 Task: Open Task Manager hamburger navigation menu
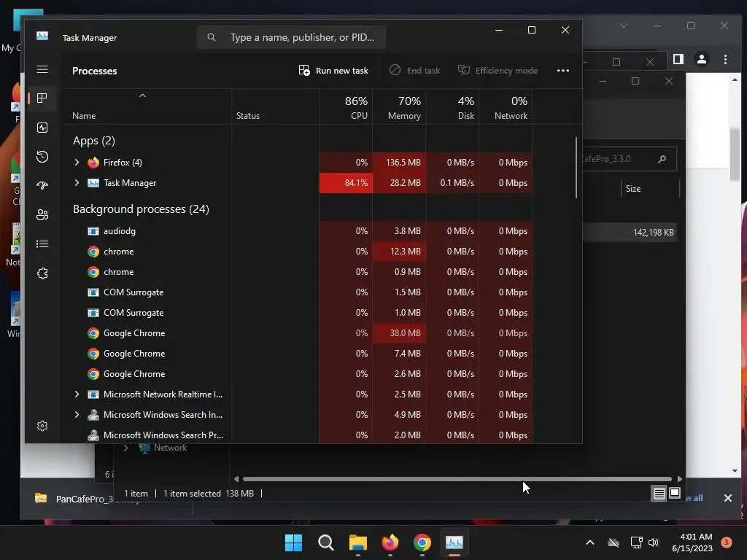coord(42,69)
